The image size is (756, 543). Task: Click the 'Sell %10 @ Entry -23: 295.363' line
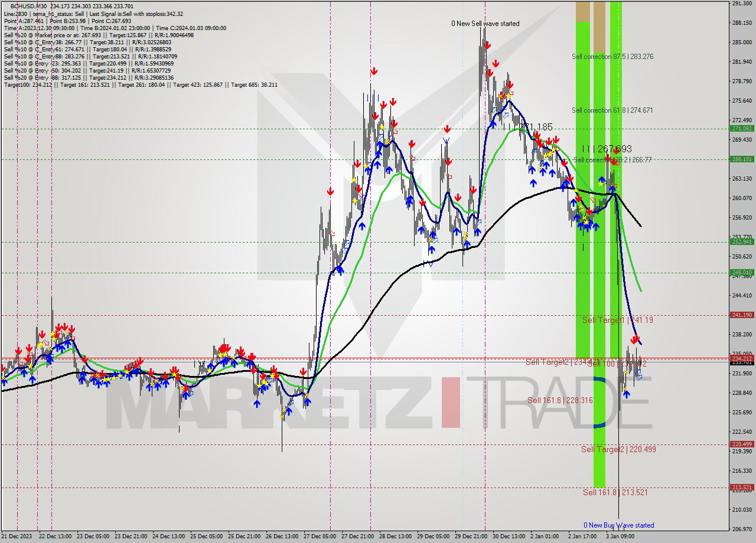tap(87, 63)
